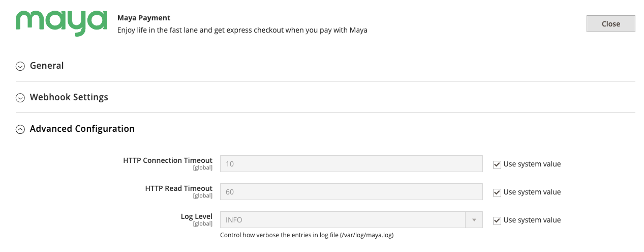644x252 pixels.
Task: Click the Maya Payment title text
Action: (x=144, y=18)
